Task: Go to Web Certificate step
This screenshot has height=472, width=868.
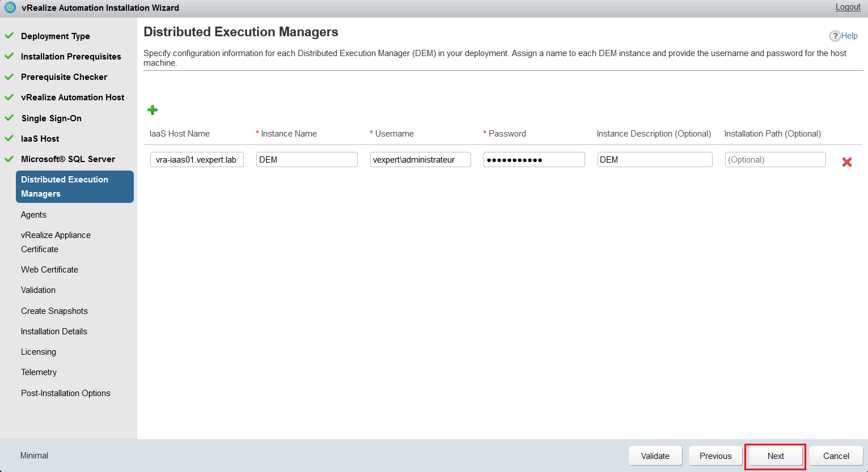Action: 49,270
